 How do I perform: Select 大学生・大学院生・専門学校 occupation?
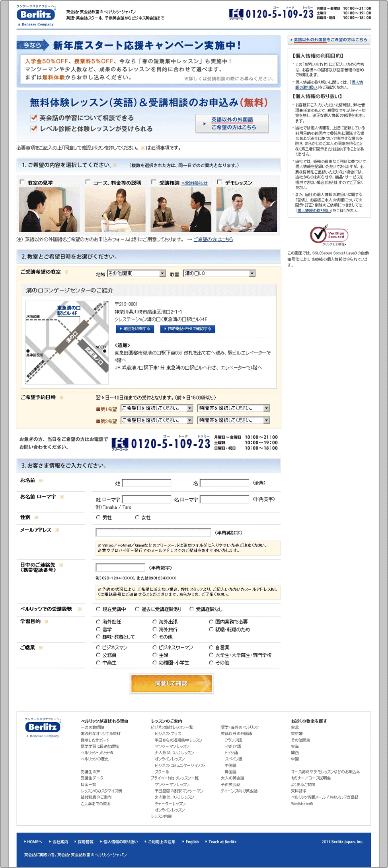tap(211, 655)
